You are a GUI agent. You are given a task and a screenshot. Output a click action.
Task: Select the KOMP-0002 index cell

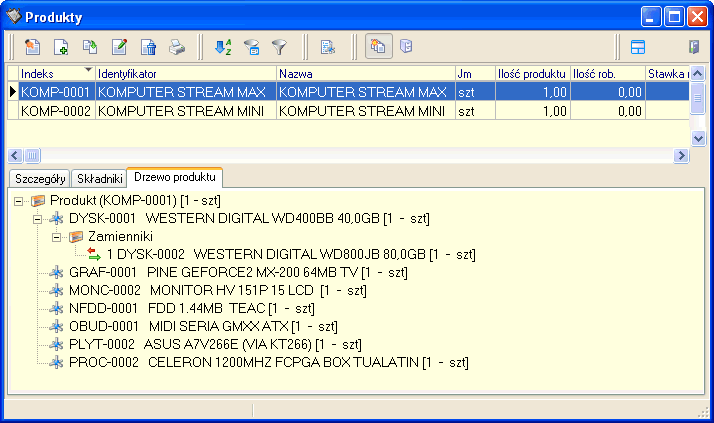coord(56,111)
